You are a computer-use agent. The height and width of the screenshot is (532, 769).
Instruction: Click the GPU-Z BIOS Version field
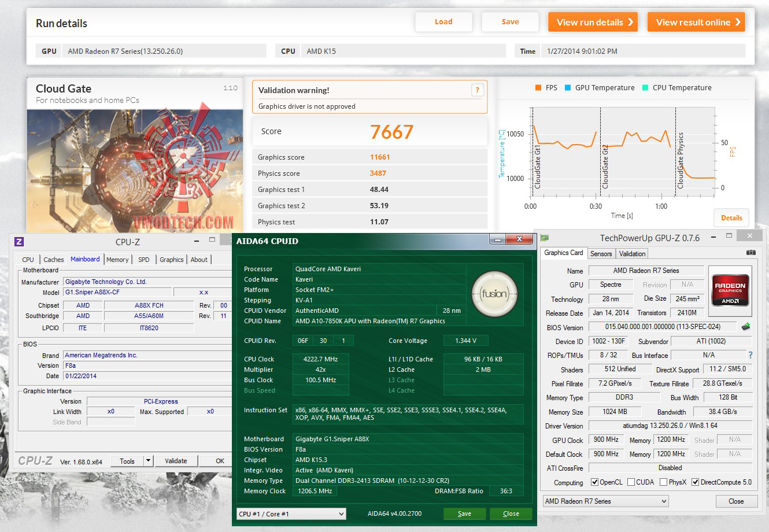click(663, 327)
